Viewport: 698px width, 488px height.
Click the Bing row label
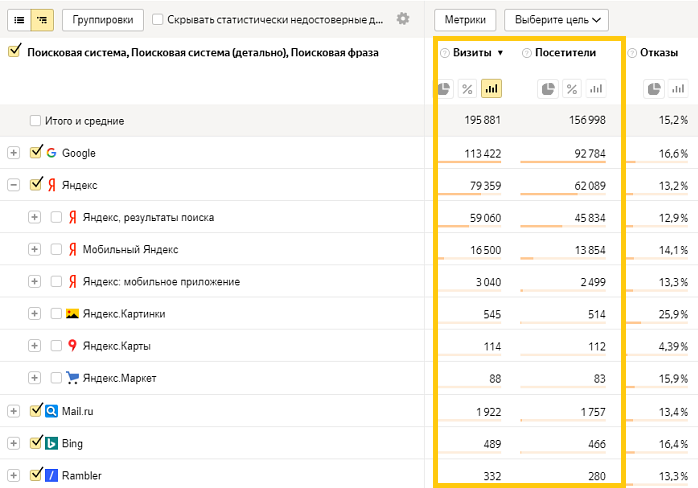pos(72,443)
